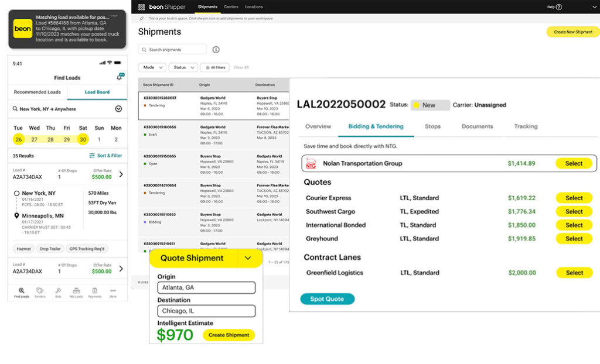Click the beon Shipper logo
The height and width of the screenshot is (364, 600).
[x=167, y=7]
